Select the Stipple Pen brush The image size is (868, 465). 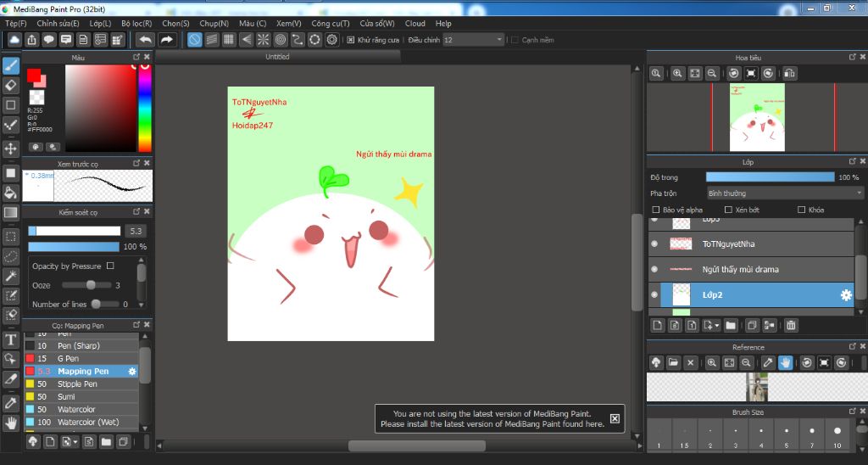pos(81,384)
